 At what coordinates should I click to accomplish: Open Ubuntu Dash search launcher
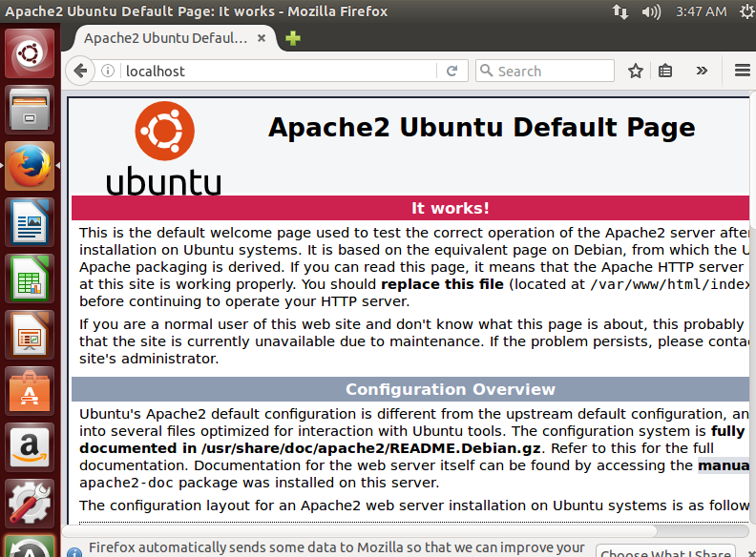(30, 53)
